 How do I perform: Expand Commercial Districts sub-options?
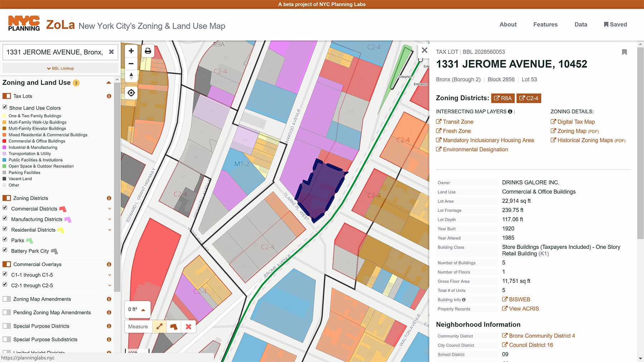click(109, 209)
